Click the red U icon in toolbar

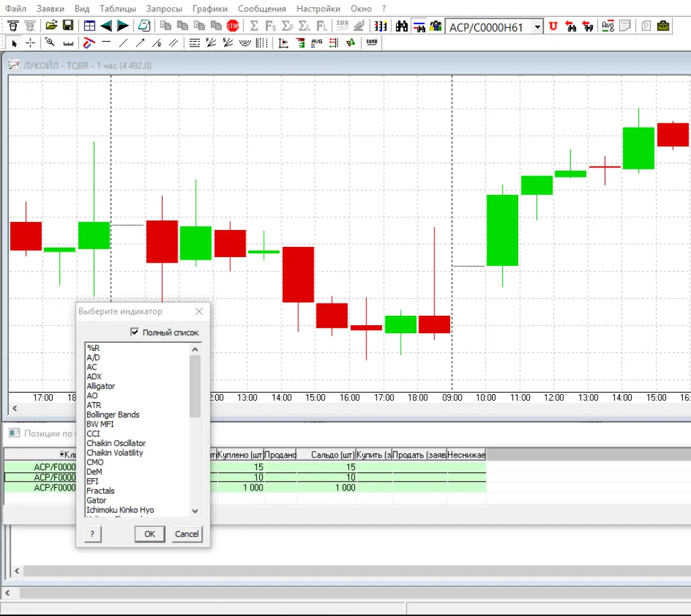[x=553, y=26]
